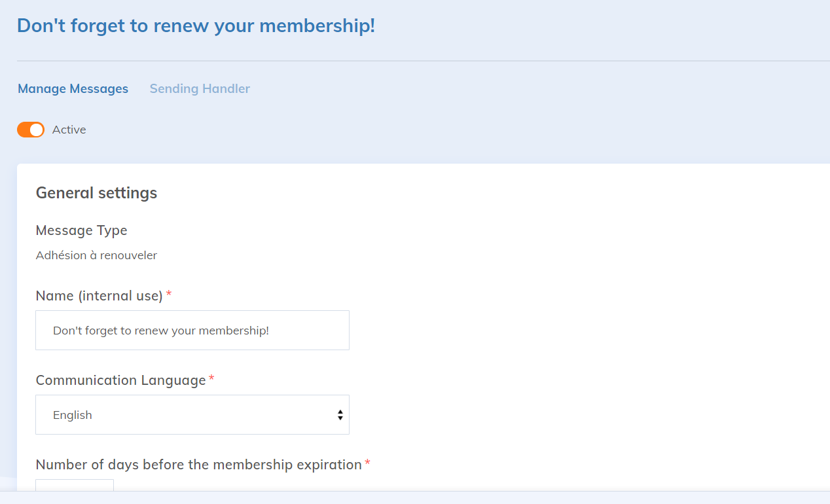Image resolution: width=830 pixels, height=504 pixels.
Task: Click the Active label beside the switch
Action: (69, 130)
